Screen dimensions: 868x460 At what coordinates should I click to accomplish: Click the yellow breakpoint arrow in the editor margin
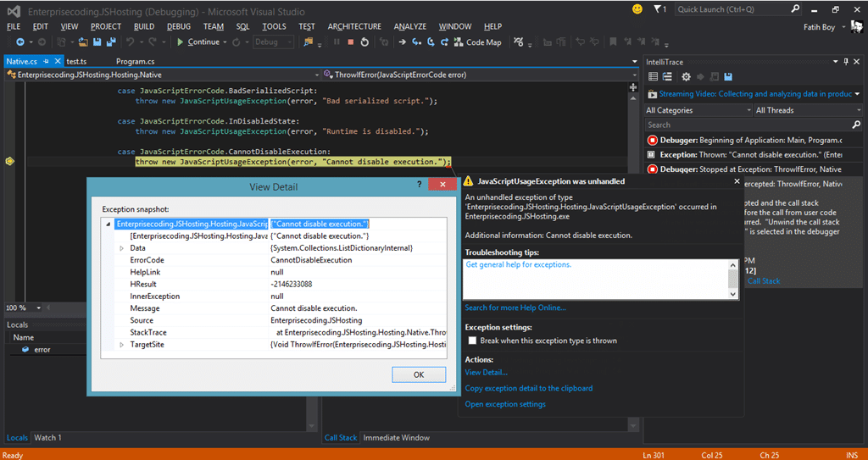9,161
